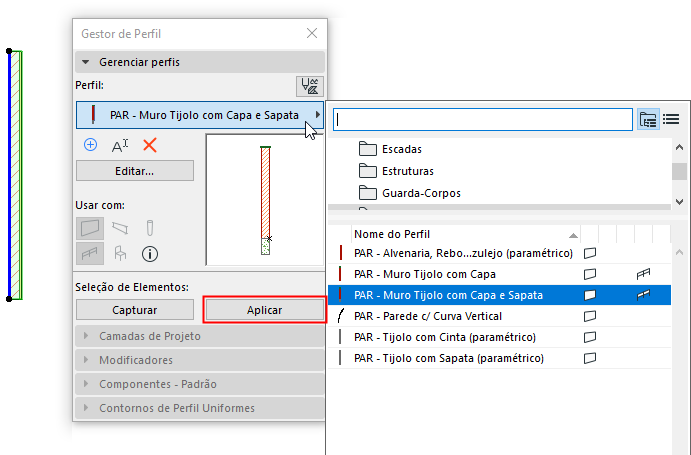
Task: Click the info icon under Usar com
Action: point(150,253)
